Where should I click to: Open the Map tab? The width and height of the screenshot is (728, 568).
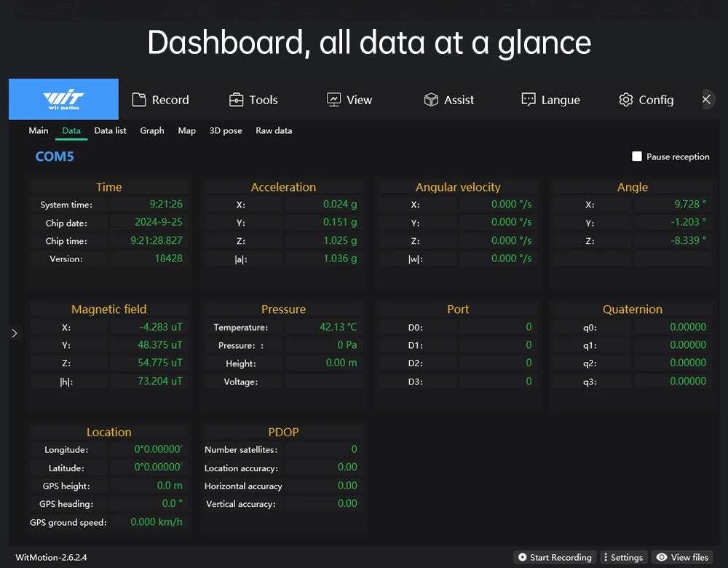coord(187,130)
